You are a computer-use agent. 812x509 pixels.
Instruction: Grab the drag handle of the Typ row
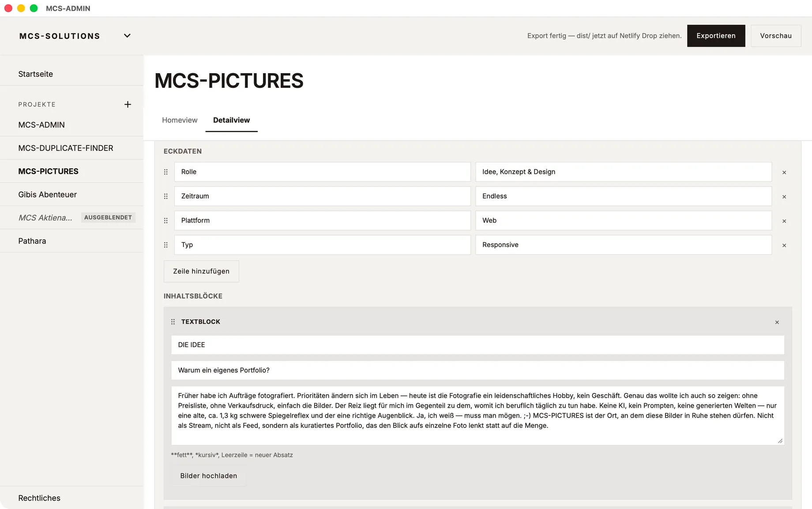[166, 245]
